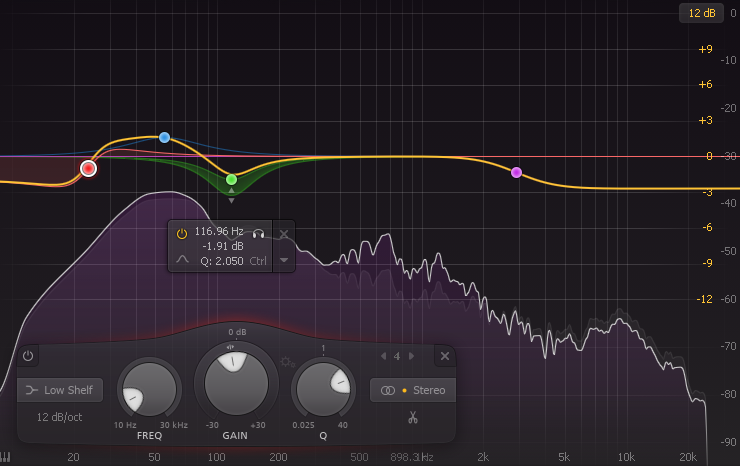
Task: Open the 12 dB/oct slope dropdown
Action: coord(59,416)
